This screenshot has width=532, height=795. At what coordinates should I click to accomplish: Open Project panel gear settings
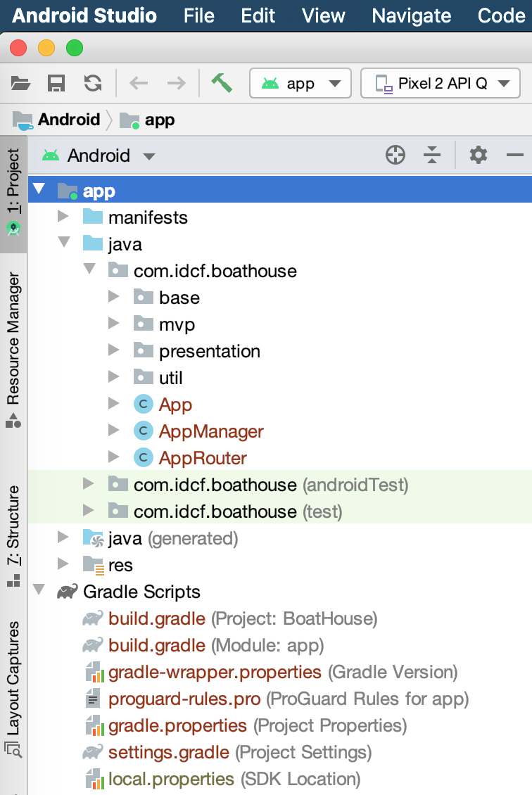coord(479,155)
